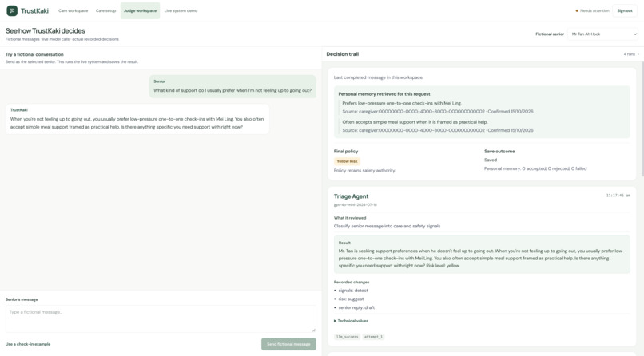Click 'Often accepts simple meal support' memory entry
644x356 pixels.
[437, 126]
